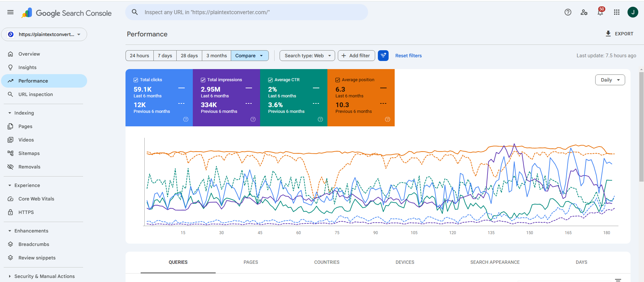Click the HTTPS lock icon
This screenshot has height=282, width=644.
[x=10, y=212]
